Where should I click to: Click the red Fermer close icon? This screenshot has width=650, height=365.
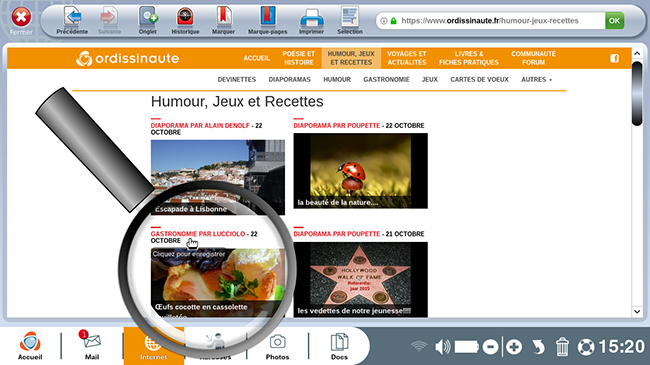21,17
